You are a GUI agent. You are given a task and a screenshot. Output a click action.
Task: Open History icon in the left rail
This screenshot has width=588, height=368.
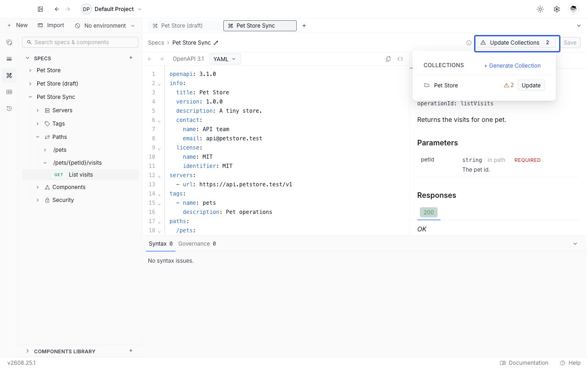pos(9,109)
